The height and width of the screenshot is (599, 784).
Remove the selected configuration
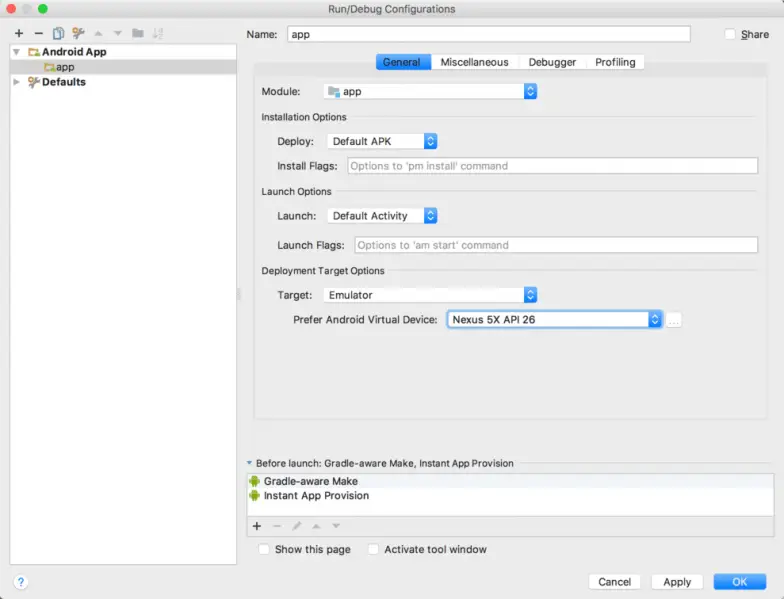[38, 33]
